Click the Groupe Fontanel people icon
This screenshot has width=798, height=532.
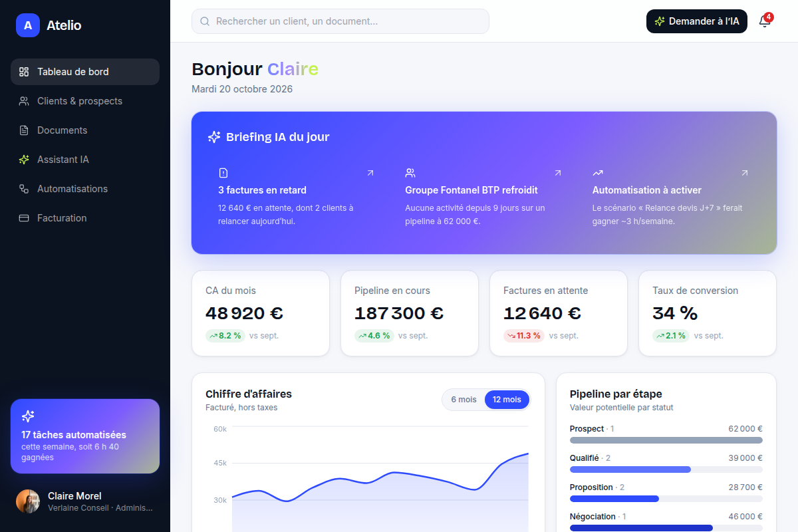coord(410,173)
